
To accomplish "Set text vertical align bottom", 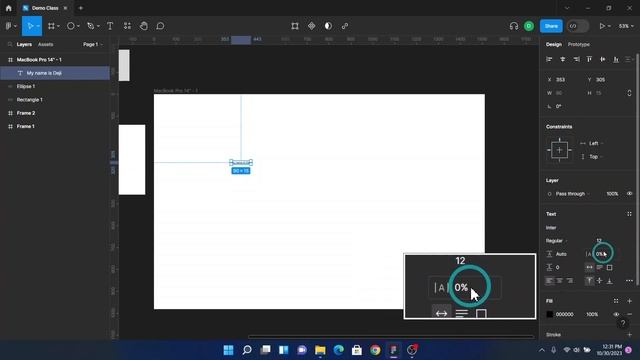I will 609,281.
